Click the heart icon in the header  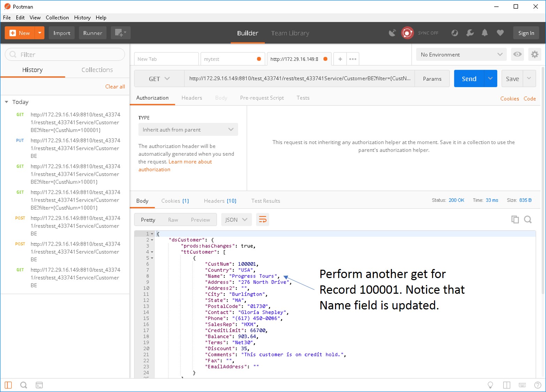500,33
